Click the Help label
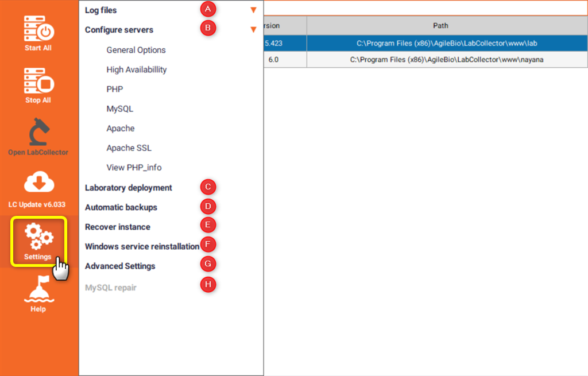Viewport: 588px width, 376px height. 38,309
